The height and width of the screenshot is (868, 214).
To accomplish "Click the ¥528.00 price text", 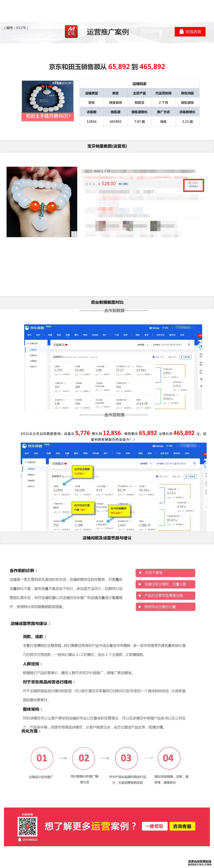I will pos(107,184).
